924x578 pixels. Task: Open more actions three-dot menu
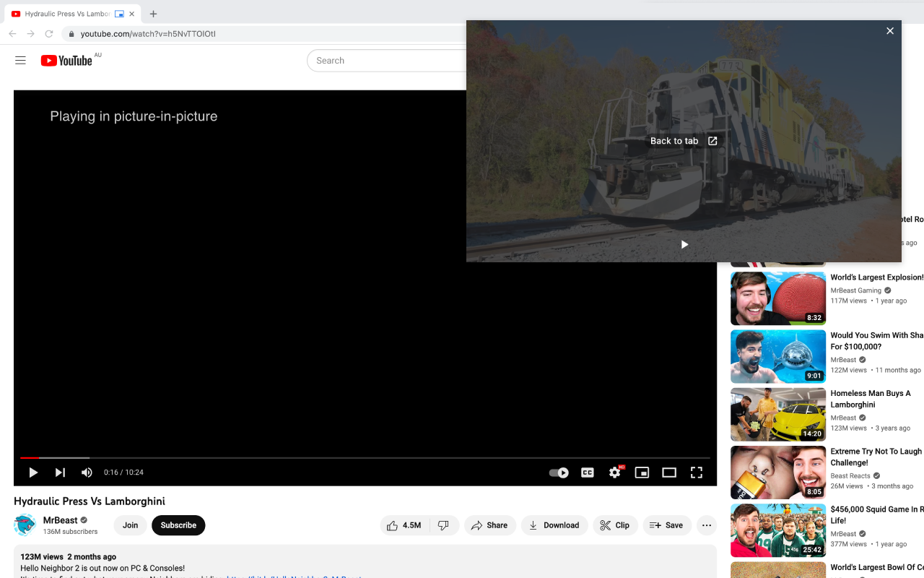pyautogui.click(x=707, y=525)
